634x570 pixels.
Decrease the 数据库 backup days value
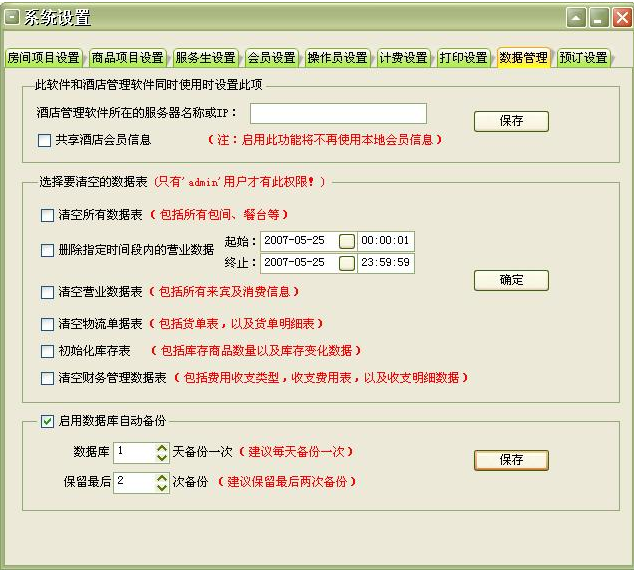tap(162, 458)
